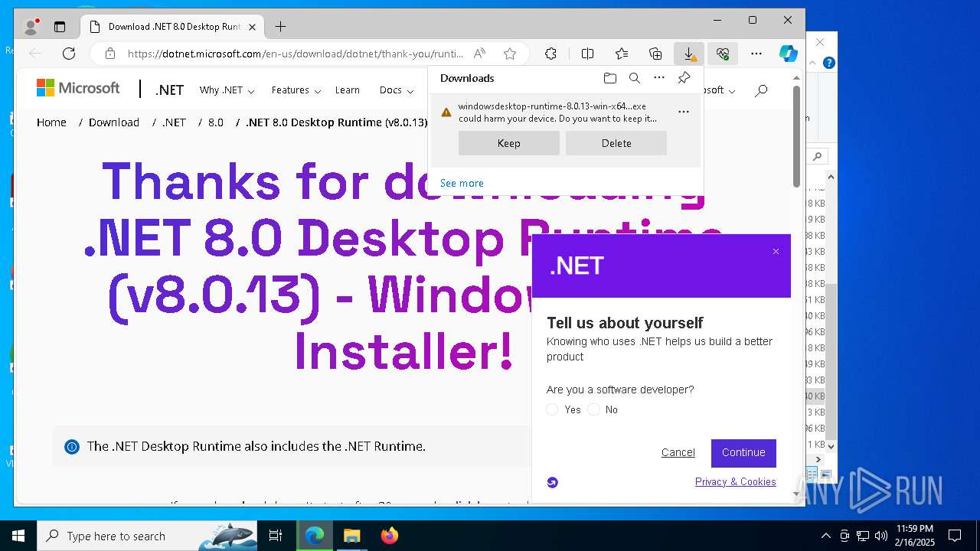Reload the current page
Viewport: 980px width, 551px height.
click(x=69, y=54)
